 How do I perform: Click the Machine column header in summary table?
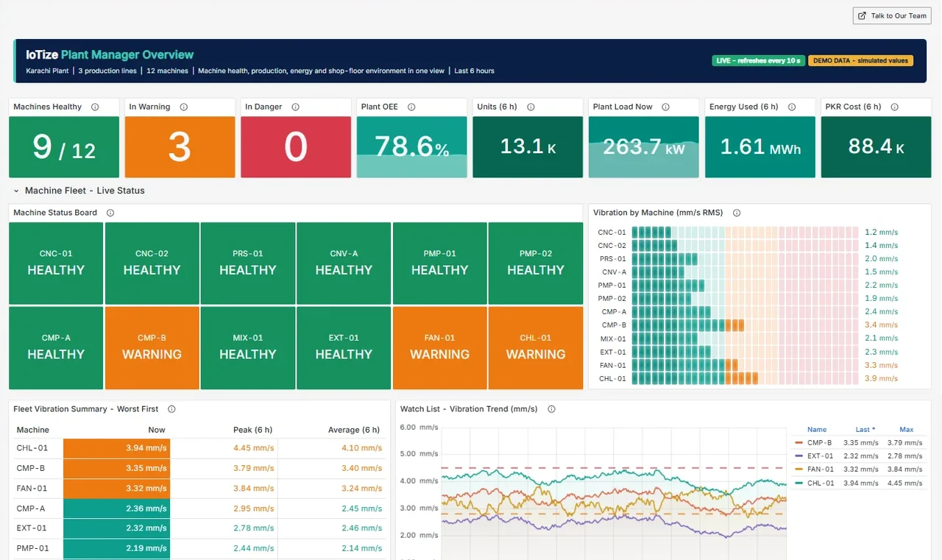(33, 430)
